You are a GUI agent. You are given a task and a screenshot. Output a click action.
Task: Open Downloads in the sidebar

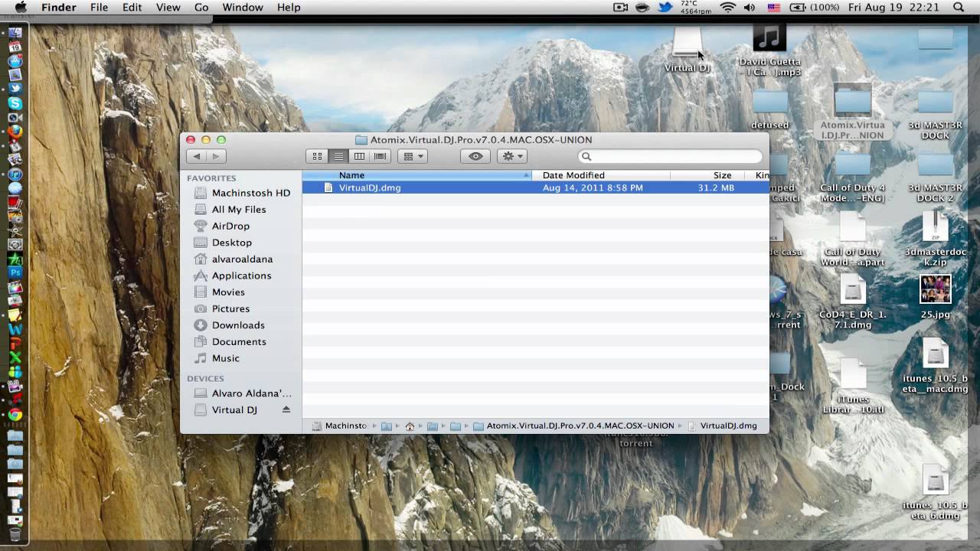click(x=230, y=325)
